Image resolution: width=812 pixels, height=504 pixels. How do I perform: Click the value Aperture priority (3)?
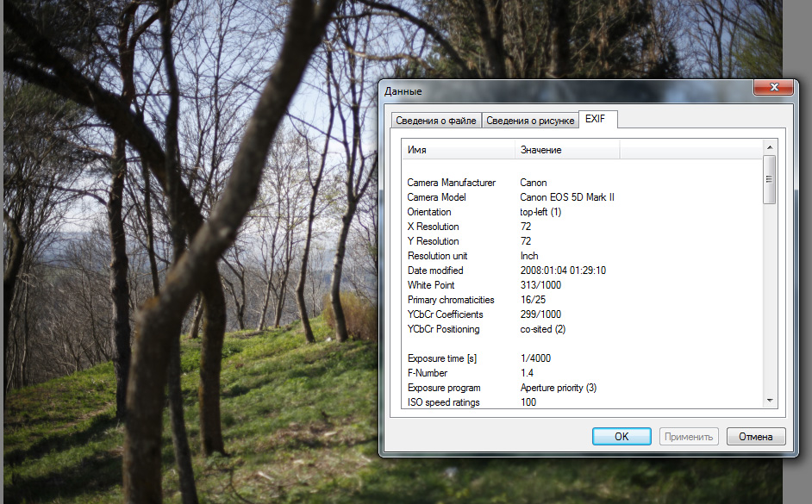point(559,388)
